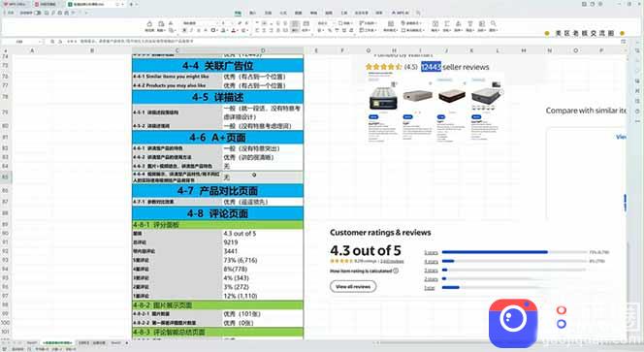The height and width of the screenshot is (352, 644).
Task: Click the formula bar text field
Action: tap(343, 42)
